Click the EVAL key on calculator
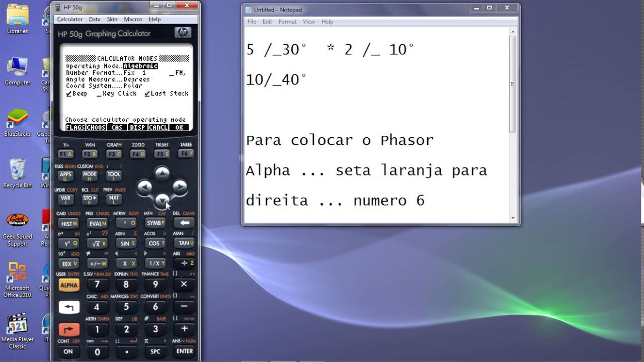Screen dimensions: 644x362 click(x=97, y=223)
